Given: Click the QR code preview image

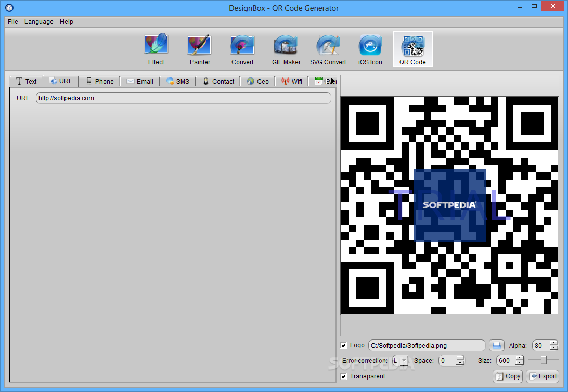Looking at the screenshot, I should [x=449, y=205].
